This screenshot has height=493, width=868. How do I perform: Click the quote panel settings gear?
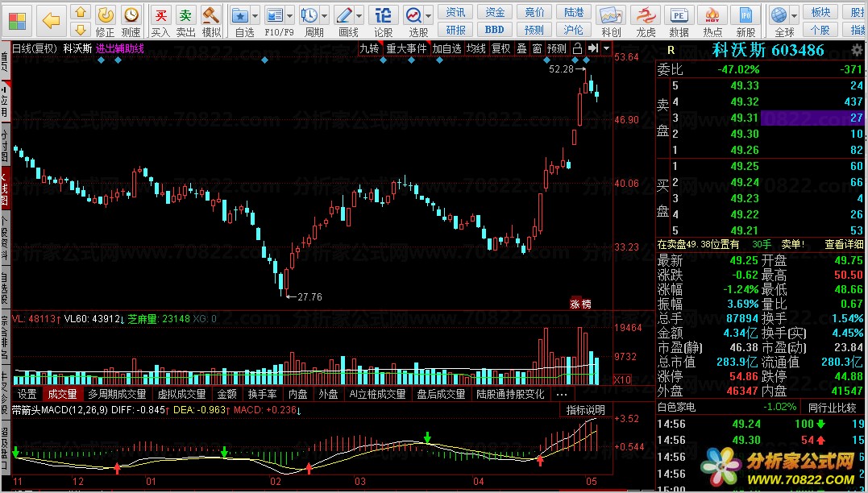coord(858,52)
